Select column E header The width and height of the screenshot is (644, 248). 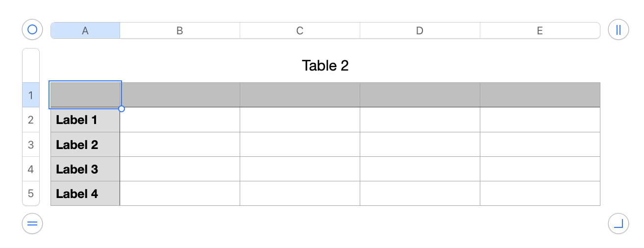tap(540, 30)
